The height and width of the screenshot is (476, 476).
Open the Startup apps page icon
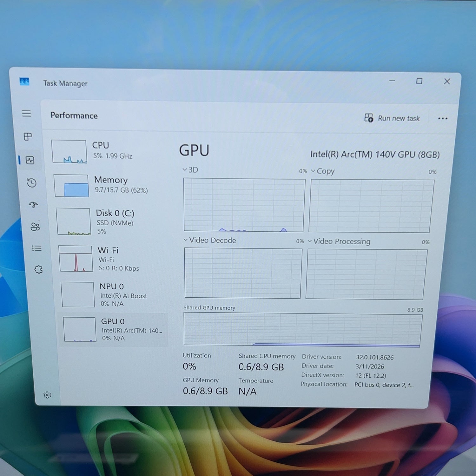(x=33, y=205)
